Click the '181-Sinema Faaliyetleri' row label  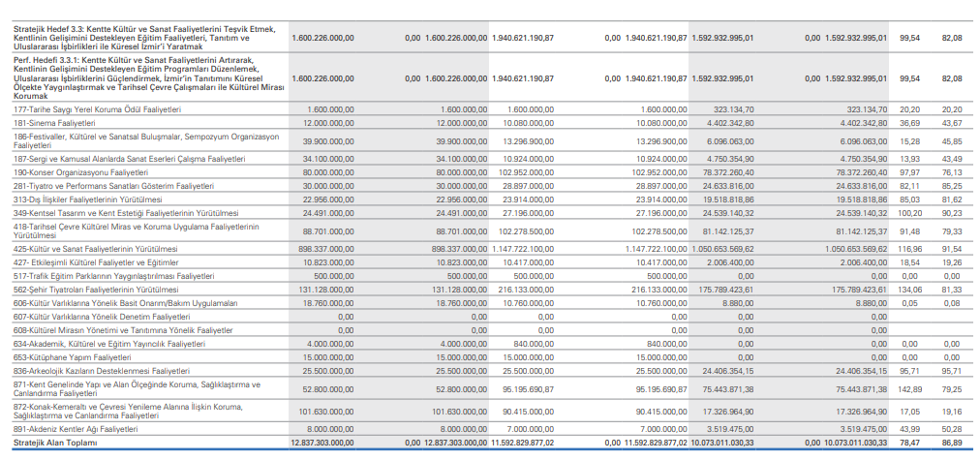tap(54, 124)
